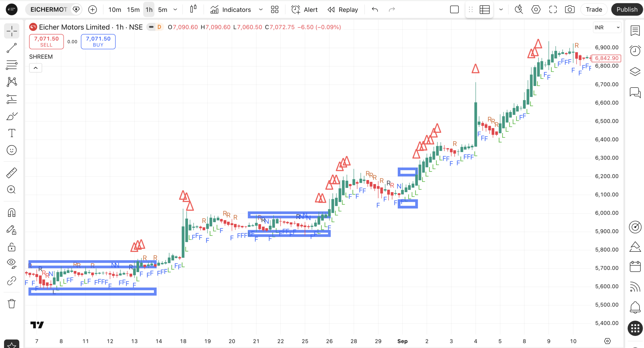Switch to 15m timeframe
Screen dimensions: 644x348
point(133,10)
